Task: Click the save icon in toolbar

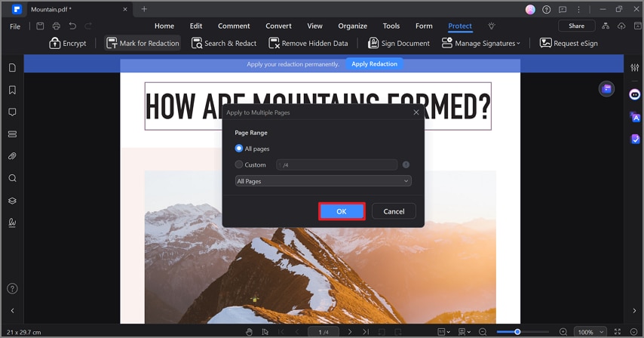Action: pos(40,26)
